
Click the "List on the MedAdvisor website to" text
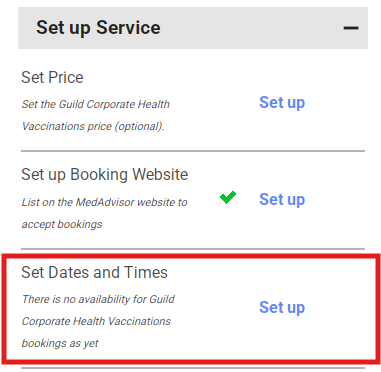point(104,202)
